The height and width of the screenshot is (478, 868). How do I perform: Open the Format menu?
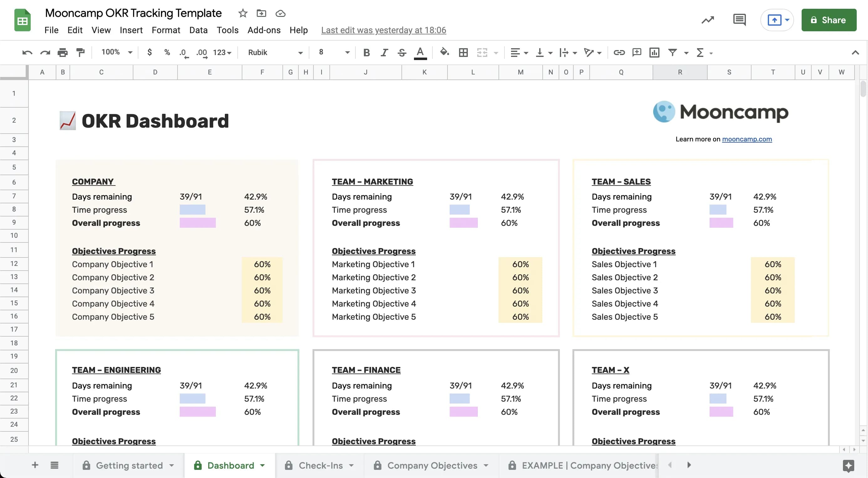point(166,30)
